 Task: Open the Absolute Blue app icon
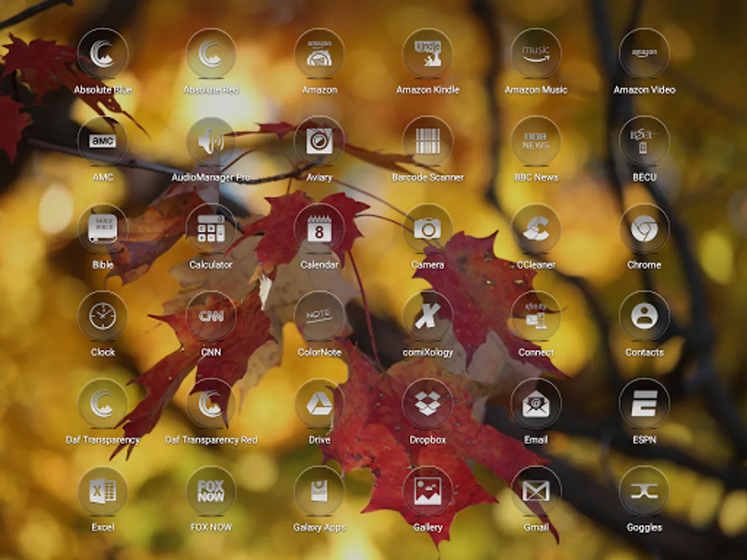coord(103,54)
